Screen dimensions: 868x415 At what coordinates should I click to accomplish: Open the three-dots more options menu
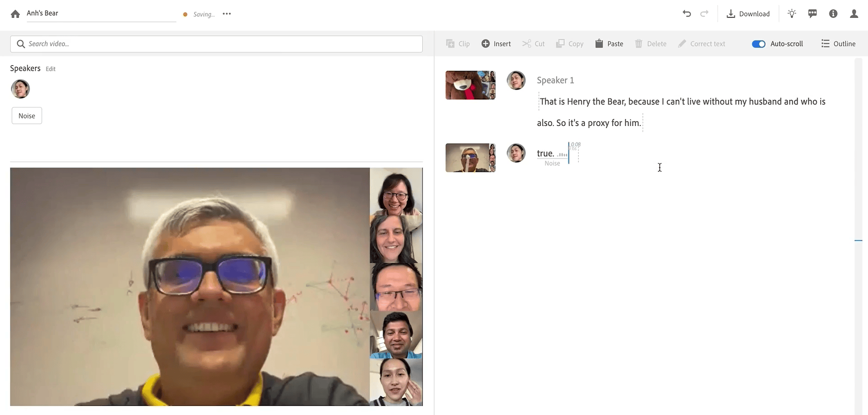tap(227, 14)
